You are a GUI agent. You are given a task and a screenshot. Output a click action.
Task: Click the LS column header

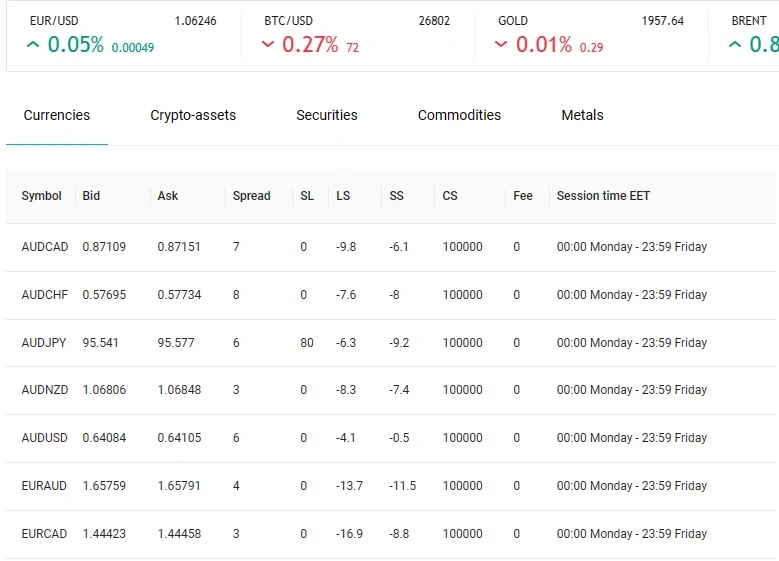tap(343, 196)
